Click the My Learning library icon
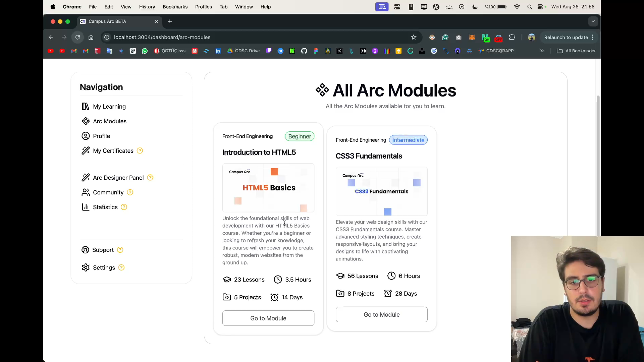This screenshot has height=362, width=644. tap(86, 107)
